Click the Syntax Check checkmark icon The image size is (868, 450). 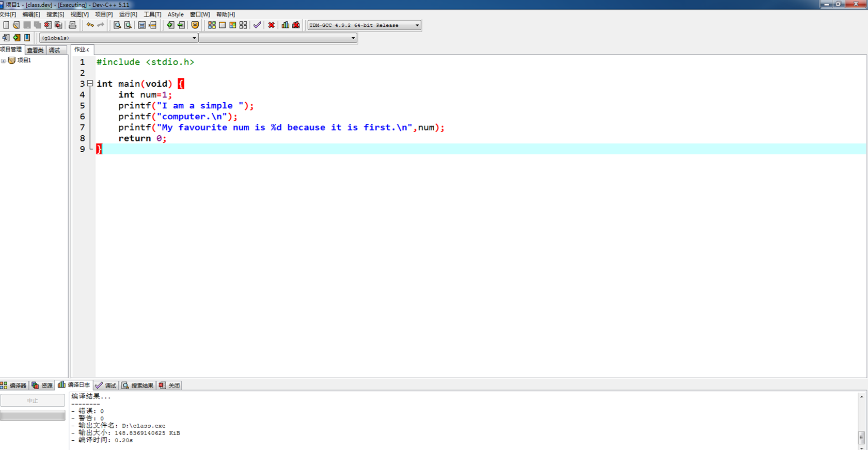click(257, 25)
